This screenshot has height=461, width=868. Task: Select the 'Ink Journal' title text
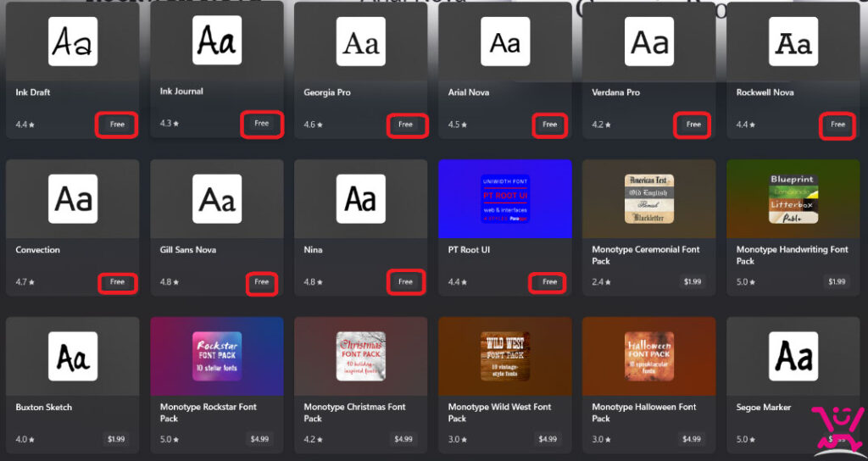click(181, 92)
